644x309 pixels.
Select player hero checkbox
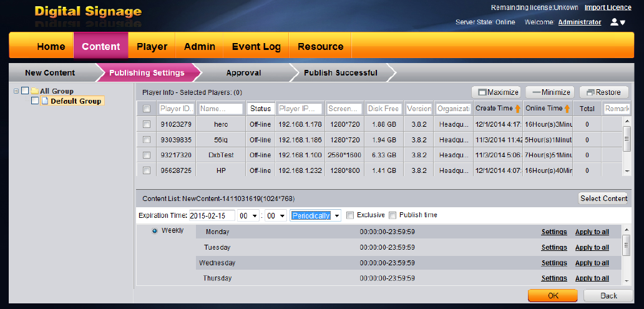coord(146,124)
